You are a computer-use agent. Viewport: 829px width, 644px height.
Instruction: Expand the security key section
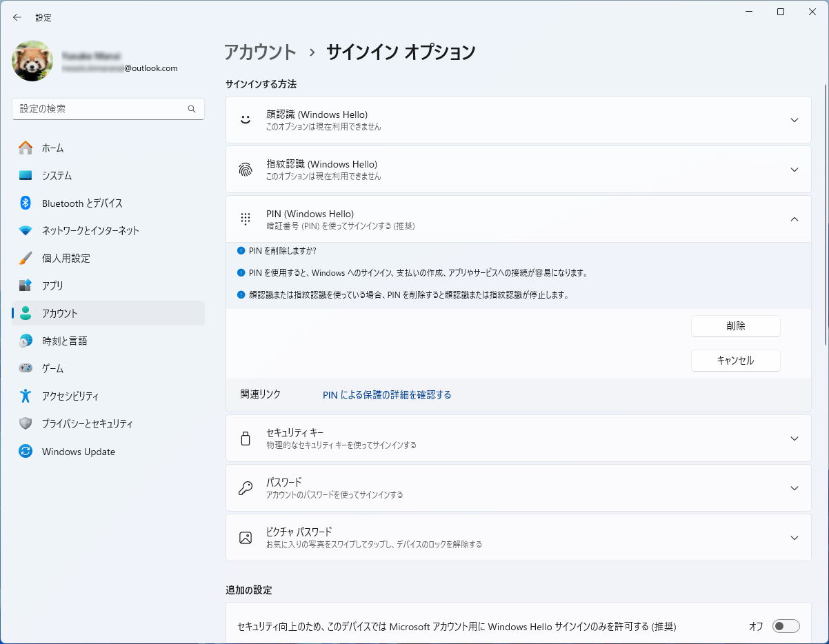tap(794, 439)
